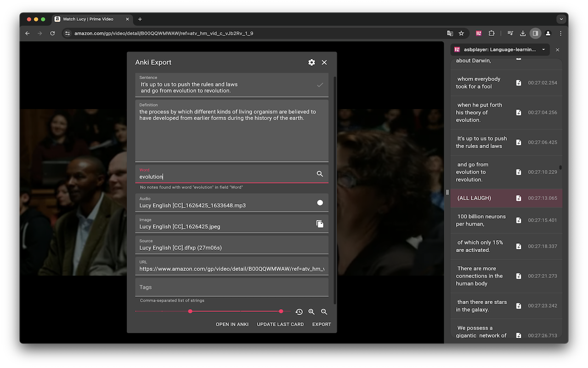Toggle the browser side panel button
This screenshot has width=588, height=368.
[535, 33]
